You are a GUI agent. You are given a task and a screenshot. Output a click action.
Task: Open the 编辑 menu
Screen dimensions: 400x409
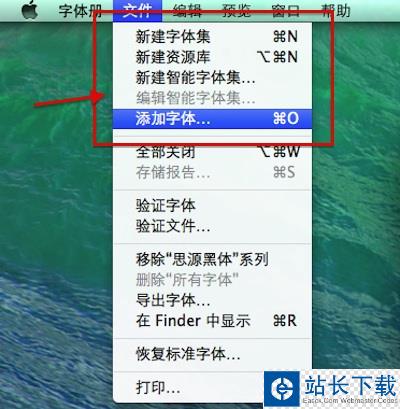(x=187, y=11)
